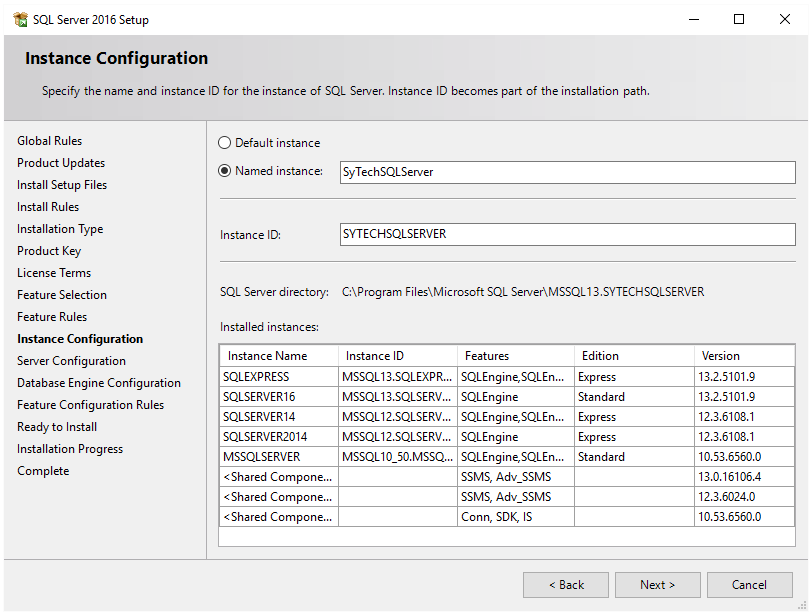
Task: Click MSSQL10_50.MSSQ... instance ID cell
Action: pyautogui.click(x=398, y=457)
